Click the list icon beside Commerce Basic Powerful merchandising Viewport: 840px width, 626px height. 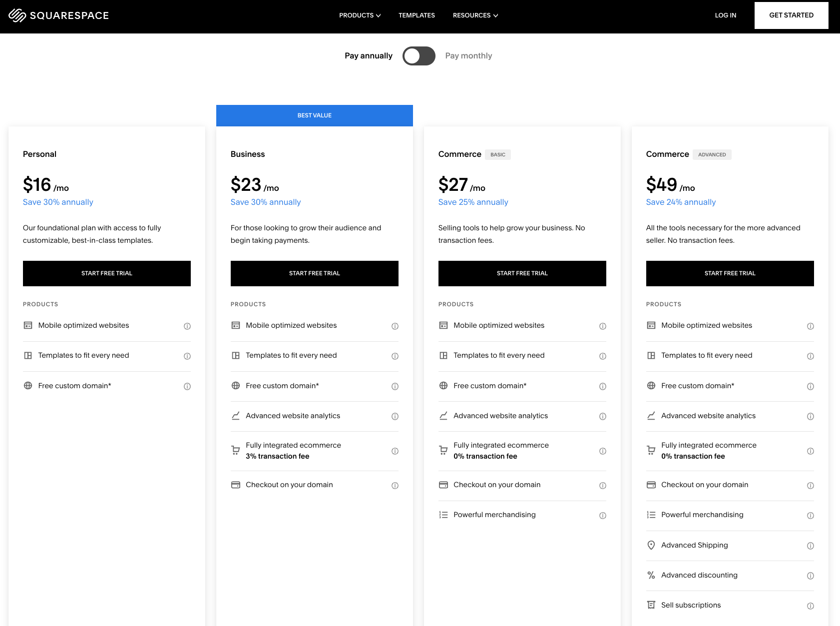(443, 515)
